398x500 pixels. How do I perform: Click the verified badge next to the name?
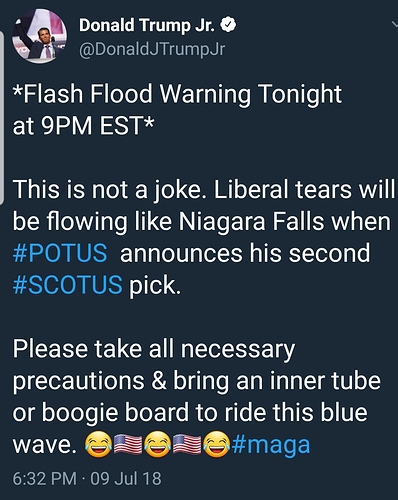point(229,25)
